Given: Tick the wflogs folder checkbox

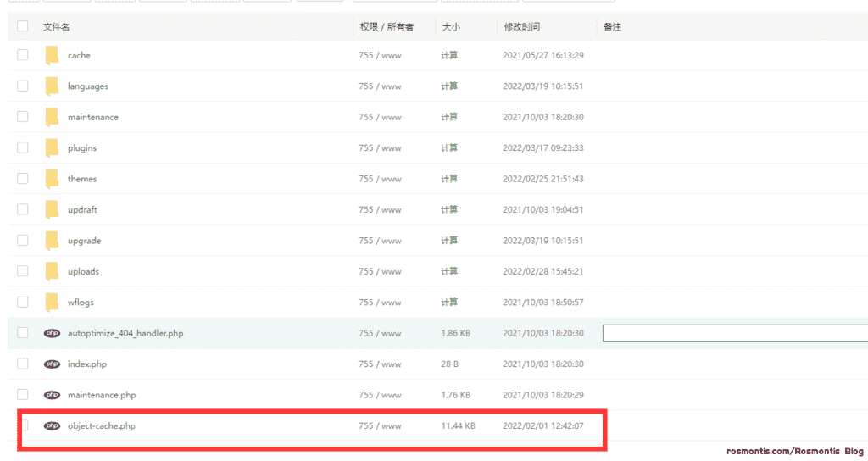Looking at the screenshot, I should pos(23,303).
